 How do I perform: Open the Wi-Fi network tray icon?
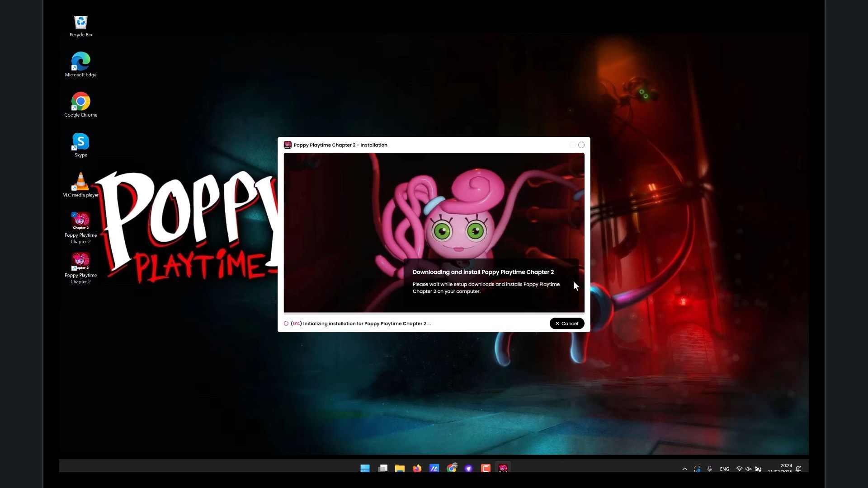(x=739, y=469)
